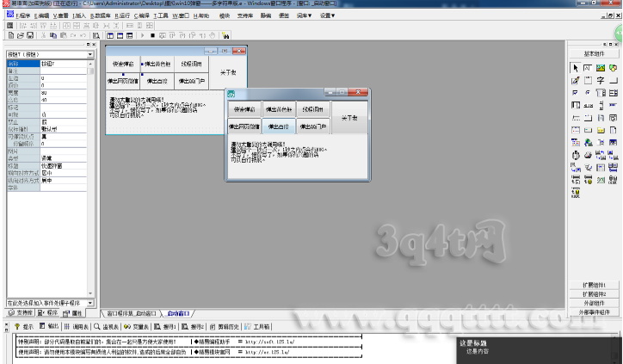623x364 pixels.
Task: Click the New file toolbar icon
Action: (x=11, y=35)
